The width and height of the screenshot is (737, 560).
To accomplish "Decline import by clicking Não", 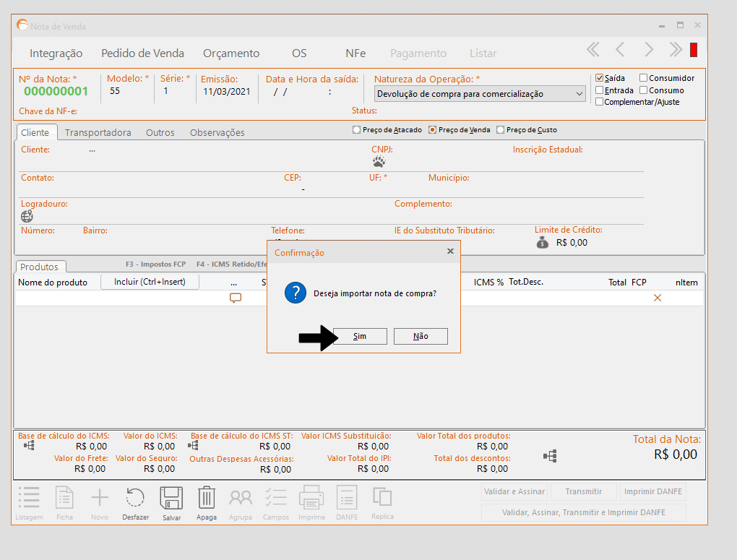I will 421,336.
